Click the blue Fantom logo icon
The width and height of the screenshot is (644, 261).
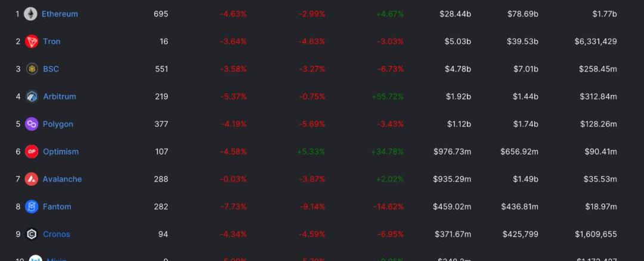pos(32,207)
